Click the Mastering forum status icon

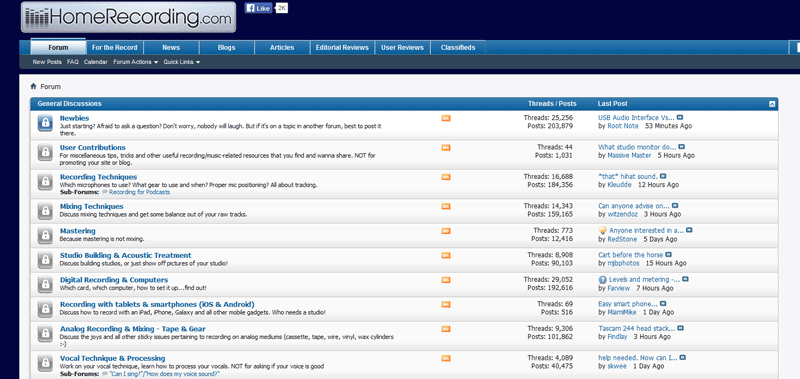[45, 235]
